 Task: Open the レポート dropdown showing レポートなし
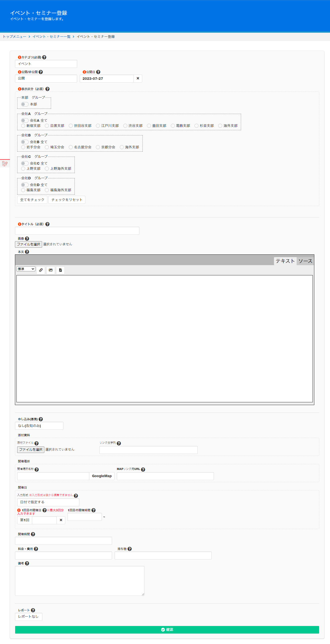[x=28, y=617]
